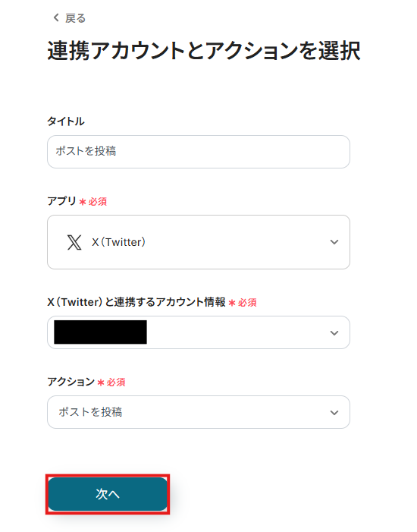Open the account info dropdown
417x532 pixels.
click(x=199, y=332)
